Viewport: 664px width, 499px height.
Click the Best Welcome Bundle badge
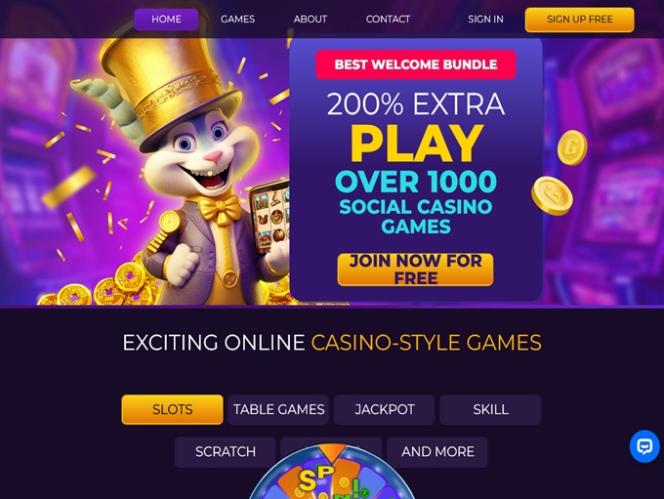tap(416, 64)
